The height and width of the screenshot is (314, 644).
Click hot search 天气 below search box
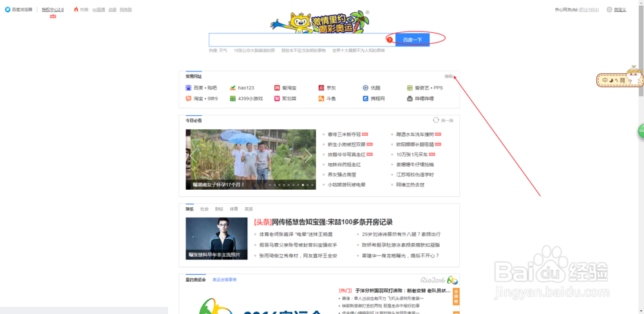[223, 50]
